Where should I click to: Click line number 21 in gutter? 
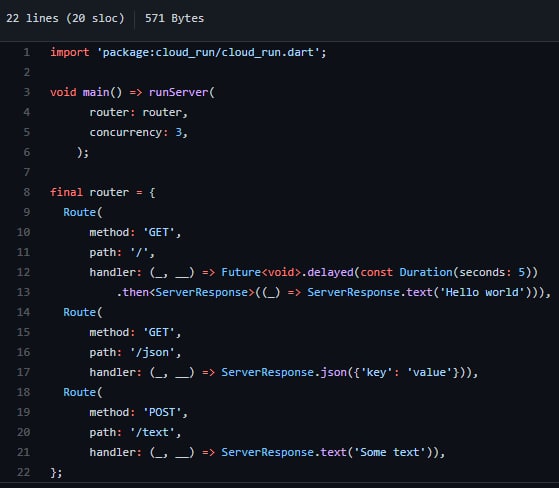(x=24, y=452)
